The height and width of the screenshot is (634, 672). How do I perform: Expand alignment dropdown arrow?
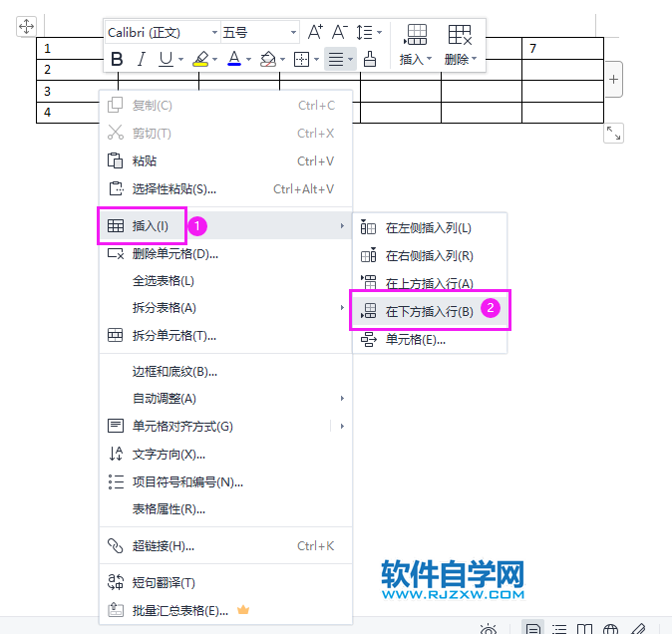350,59
